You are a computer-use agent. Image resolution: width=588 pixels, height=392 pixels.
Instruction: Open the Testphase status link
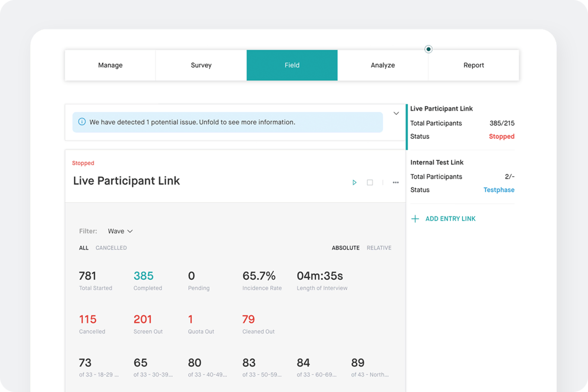click(498, 189)
